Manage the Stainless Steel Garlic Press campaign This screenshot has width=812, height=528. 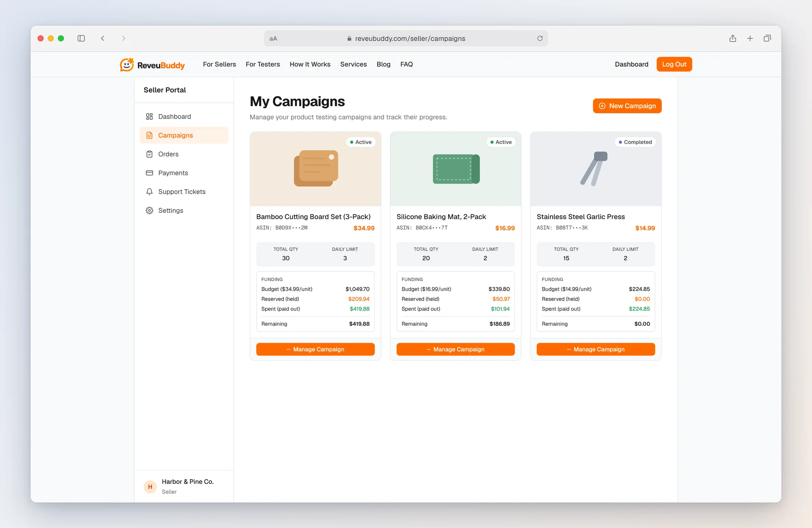(596, 349)
